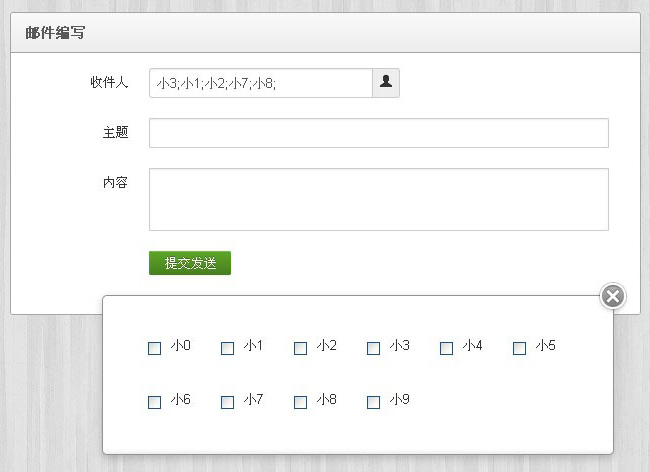Click the 收件人 field label
Screen dimensions: 650x472
click(109, 82)
